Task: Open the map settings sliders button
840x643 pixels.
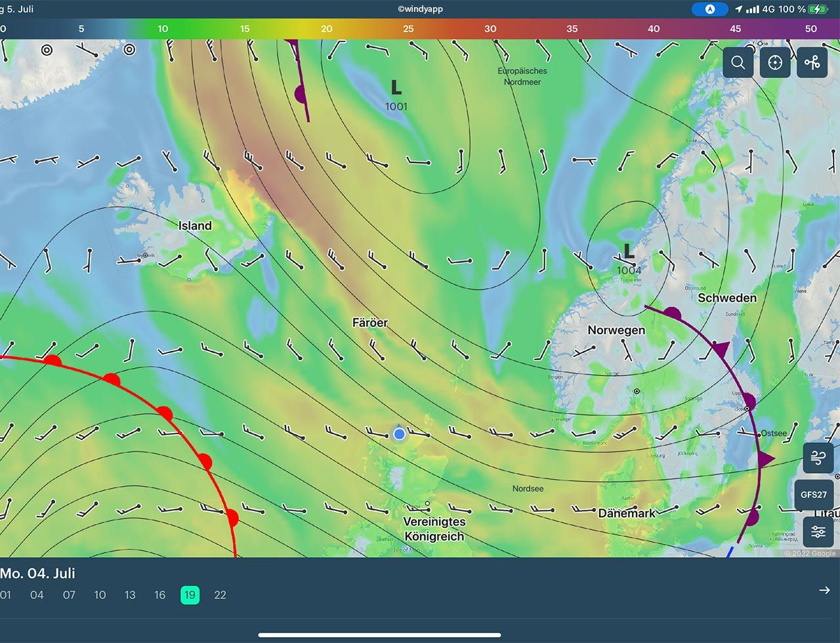Action: coord(818,531)
